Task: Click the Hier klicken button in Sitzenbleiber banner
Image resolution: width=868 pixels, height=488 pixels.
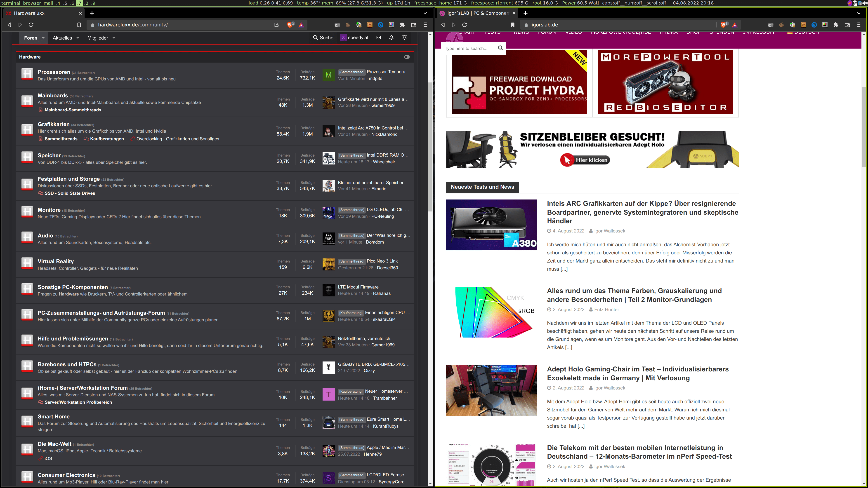Action: (585, 160)
